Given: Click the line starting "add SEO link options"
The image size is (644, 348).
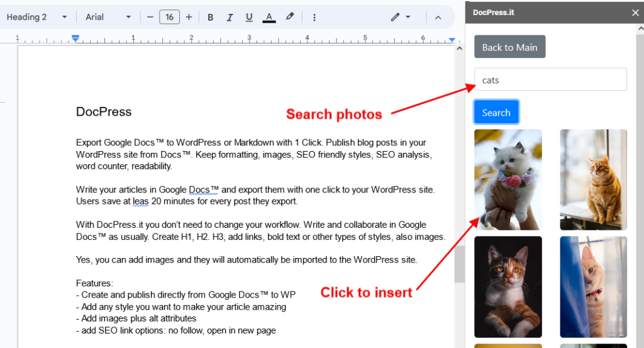Looking at the screenshot, I should (176, 330).
